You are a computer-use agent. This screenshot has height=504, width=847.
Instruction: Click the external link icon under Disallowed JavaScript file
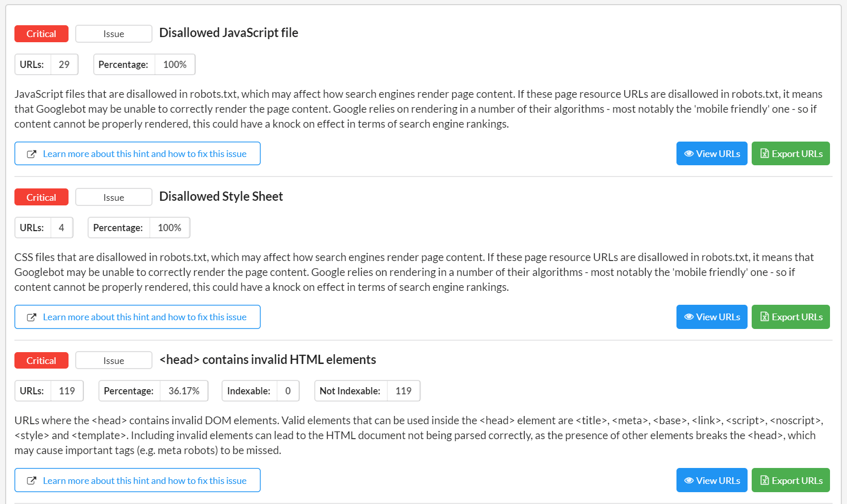31,154
